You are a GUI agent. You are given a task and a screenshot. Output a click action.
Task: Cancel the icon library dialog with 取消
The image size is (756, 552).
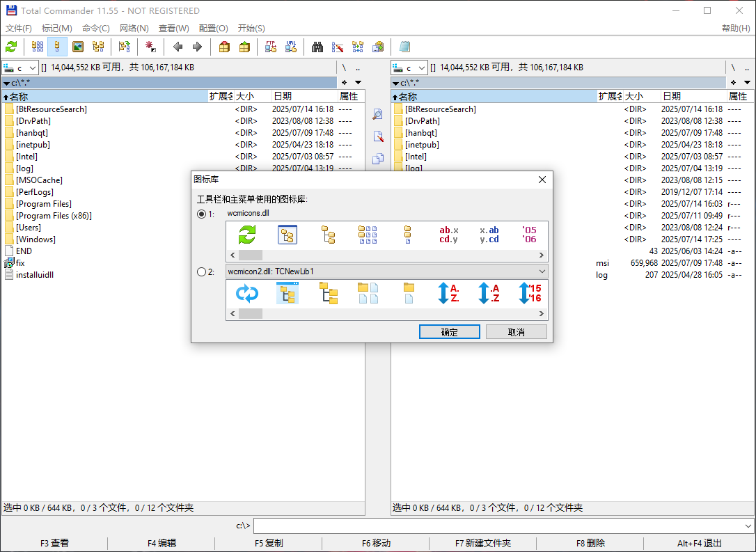[517, 331]
